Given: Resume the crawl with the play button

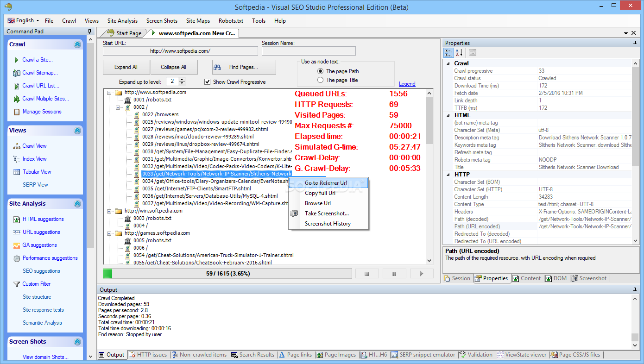Looking at the screenshot, I should 422,274.
